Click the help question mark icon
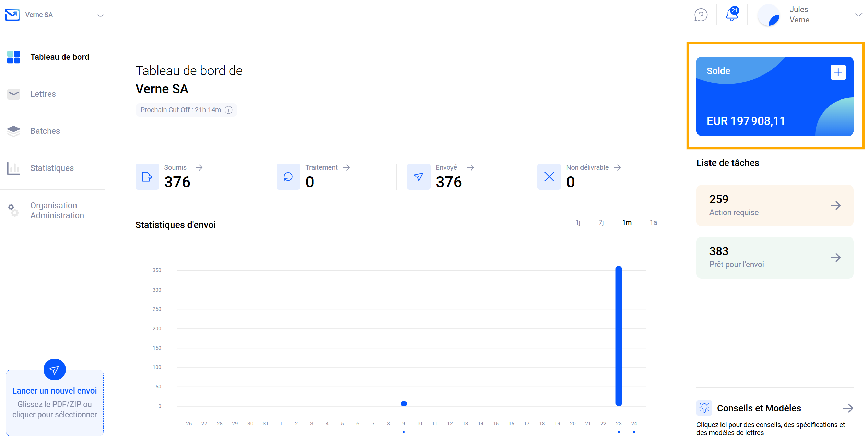The width and height of the screenshot is (868, 445). [701, 15]
